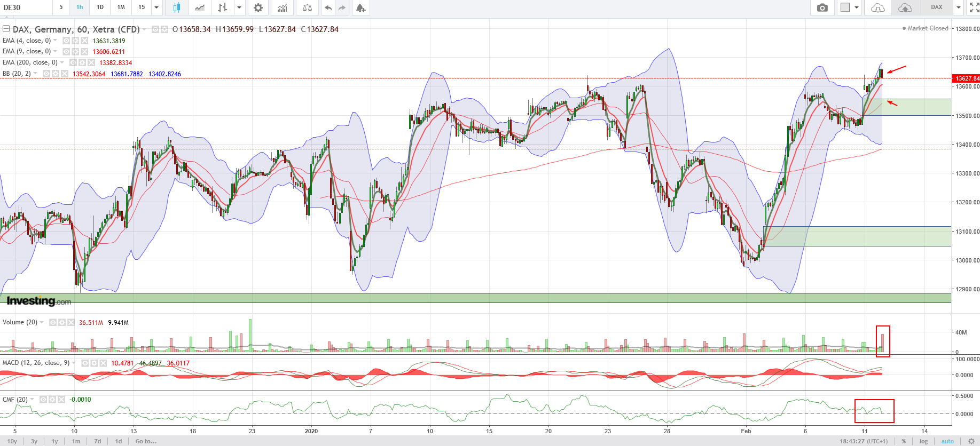Open settings for EMA (4, close, 0)
This screenshot has height=446, width=980.
[75, 41]
